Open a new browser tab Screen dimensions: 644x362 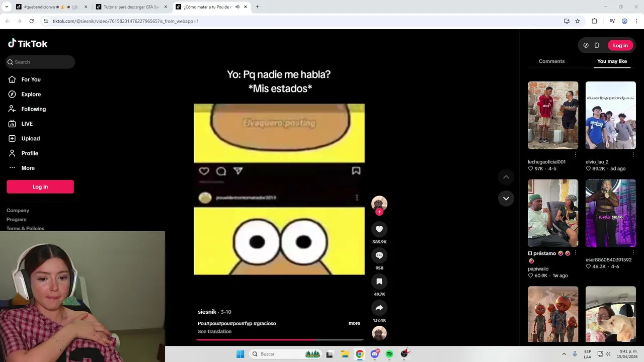click(x=257, y=7)
